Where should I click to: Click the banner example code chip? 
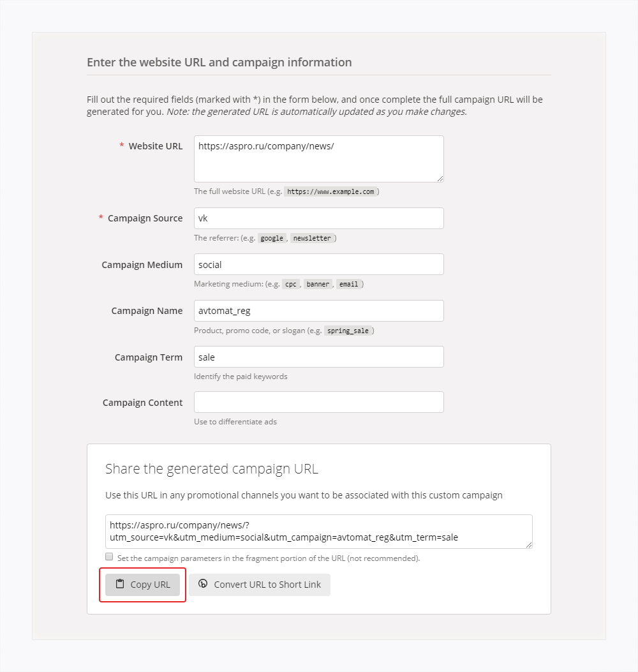[318, 284]
